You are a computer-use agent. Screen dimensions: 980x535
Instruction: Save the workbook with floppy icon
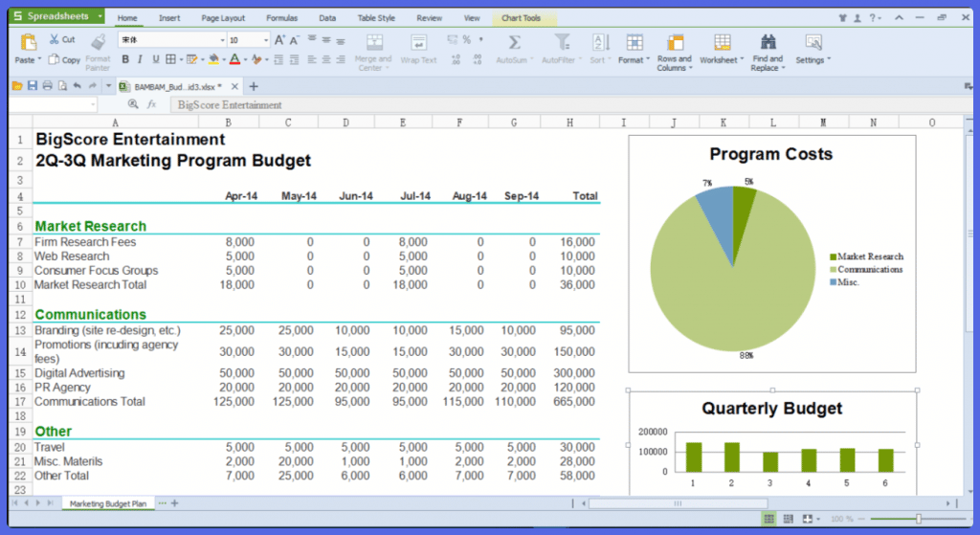33,85
